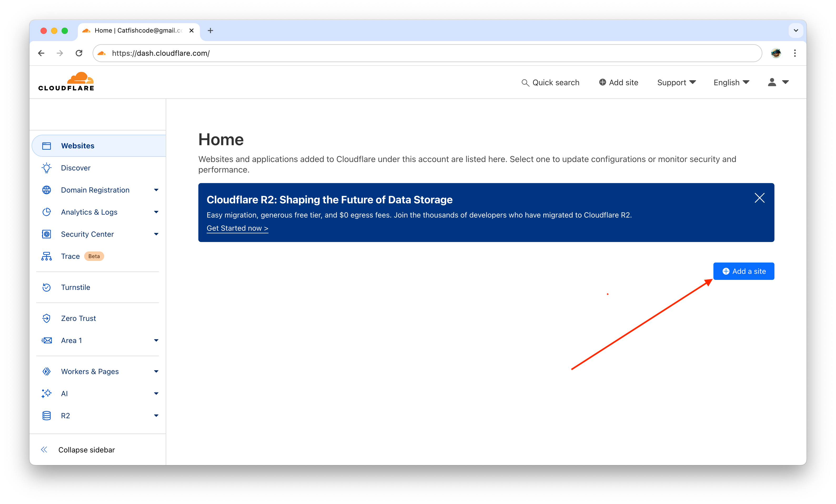
Task: Click the blue Add a site button
Action: pyautogui.click(x=743, y=271)
